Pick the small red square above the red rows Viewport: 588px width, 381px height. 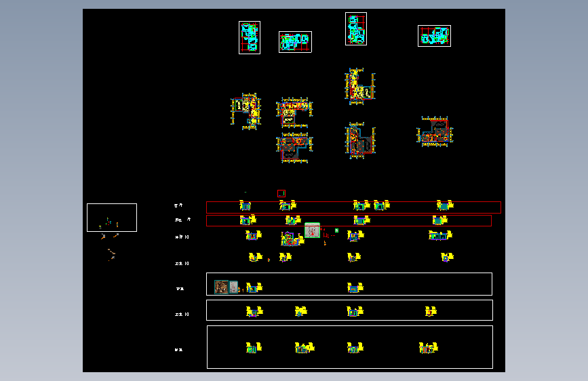(x=281, y=193)
